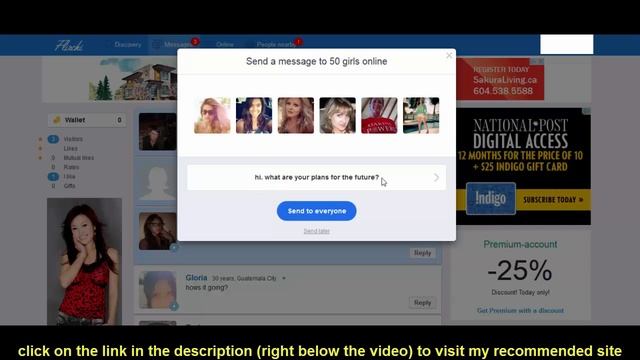
Task: Click Reply above Gloria's message
Action: pos(422,253)
